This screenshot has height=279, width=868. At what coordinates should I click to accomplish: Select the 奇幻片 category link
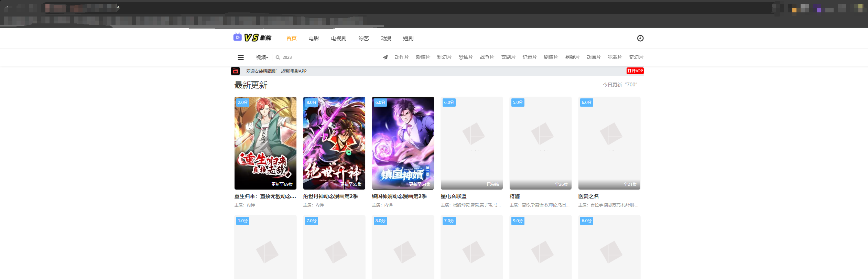[x=636, y=57]
